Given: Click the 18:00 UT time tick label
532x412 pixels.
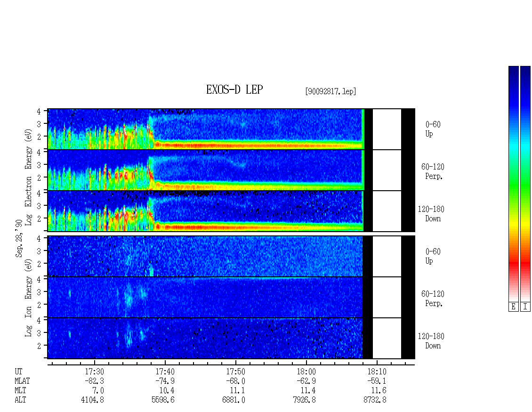Looking at the screenshot, I should coord(306,372).
